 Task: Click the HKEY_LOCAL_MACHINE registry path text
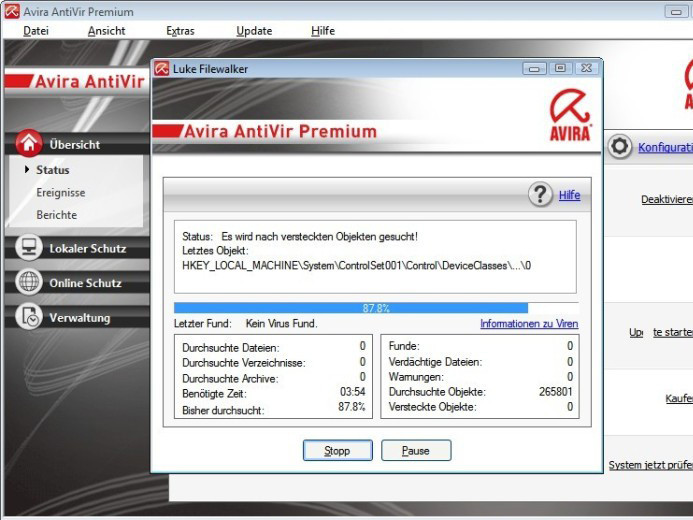(357, 266)
